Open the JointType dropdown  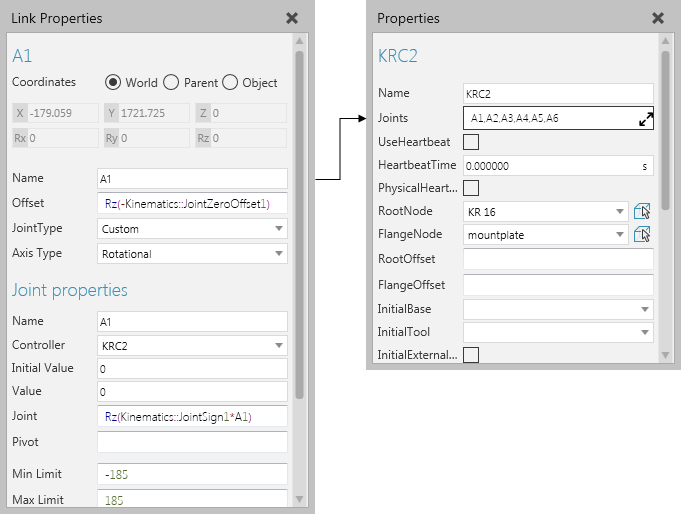pyautogui.click(x=278, y=229)
